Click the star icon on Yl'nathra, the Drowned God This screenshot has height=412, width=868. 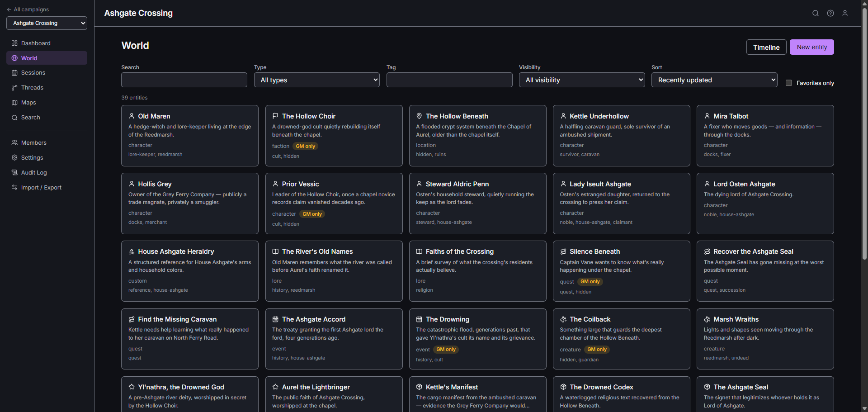click(132, 387)
